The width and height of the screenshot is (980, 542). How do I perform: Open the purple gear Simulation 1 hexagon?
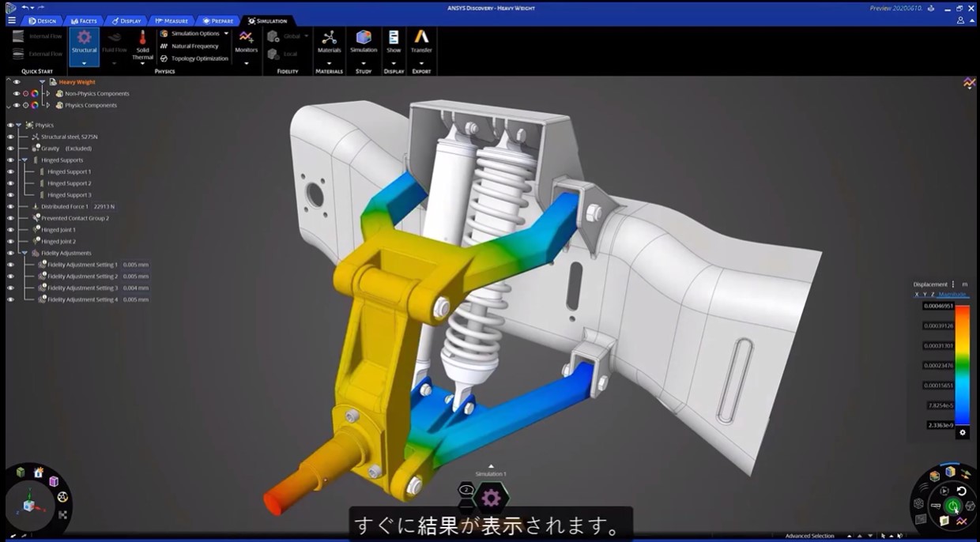tap(491, 498)
